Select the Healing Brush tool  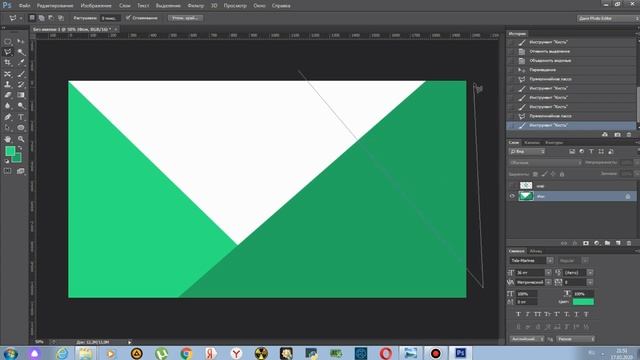tap(8, 74)
